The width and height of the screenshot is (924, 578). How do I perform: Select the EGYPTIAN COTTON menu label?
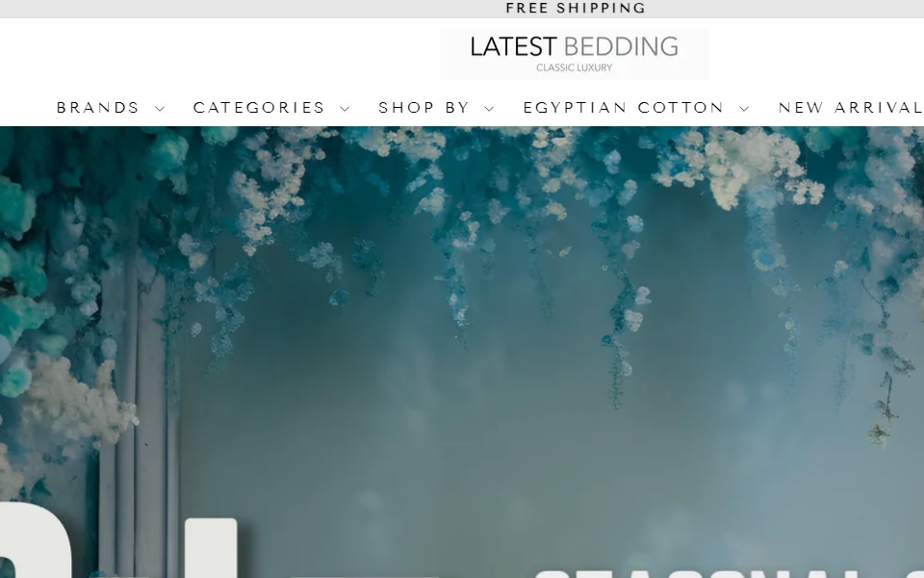[x=624, y=107]
